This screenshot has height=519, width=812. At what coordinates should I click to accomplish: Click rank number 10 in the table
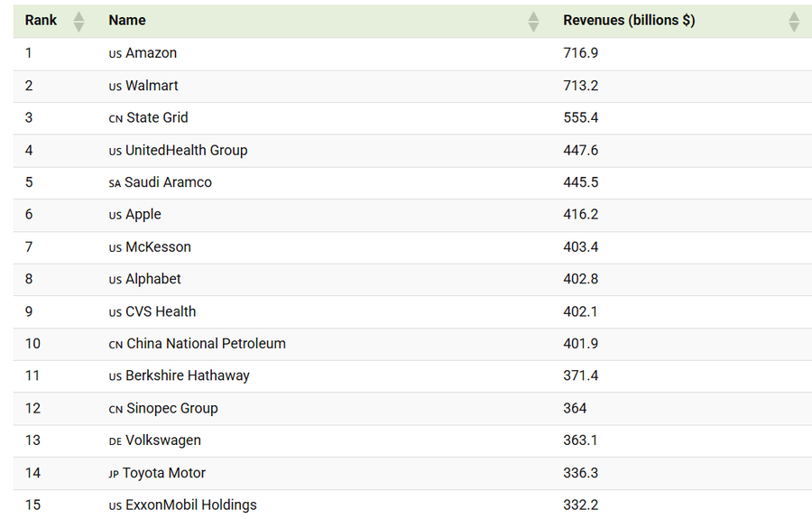[x=32, y=343]
